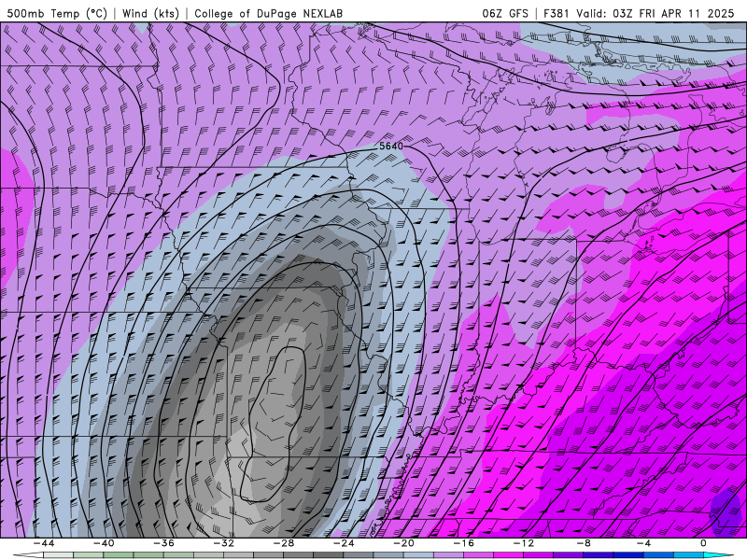Click the 0 colorbar tick label
This screenshot has height=560, width=747.
tap(703, 543)
